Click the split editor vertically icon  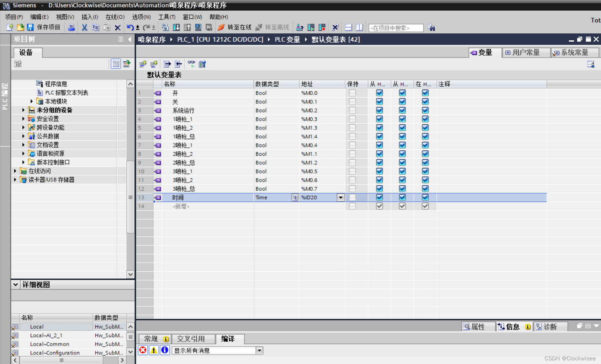click(x=360, y=27)
